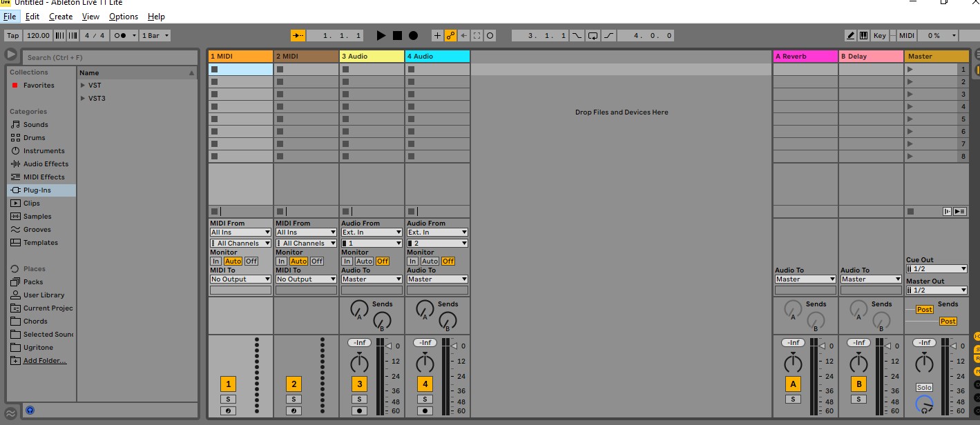This screenshot has width=980, height=425.
Task: Toggle the Computer MIDI Keyboard icon
Action: (864, 35)
